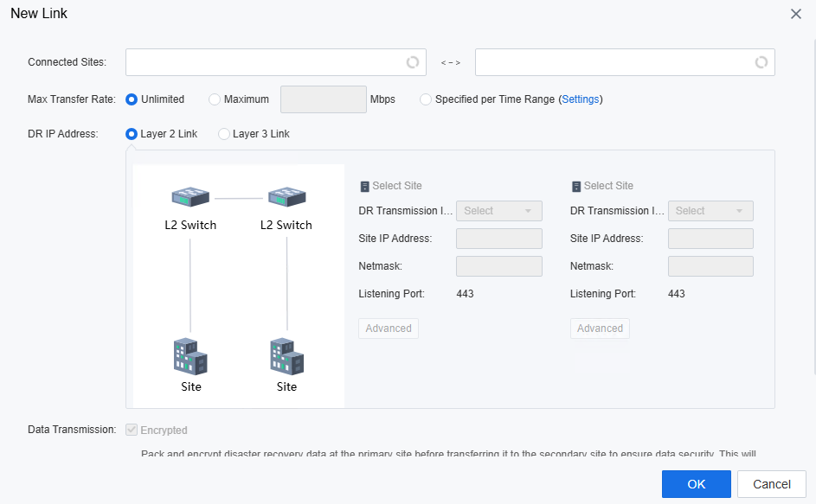Toggle the Encrypted data transmission checkbox
This screenshot has width=816, height=504.
pos(132,430)
